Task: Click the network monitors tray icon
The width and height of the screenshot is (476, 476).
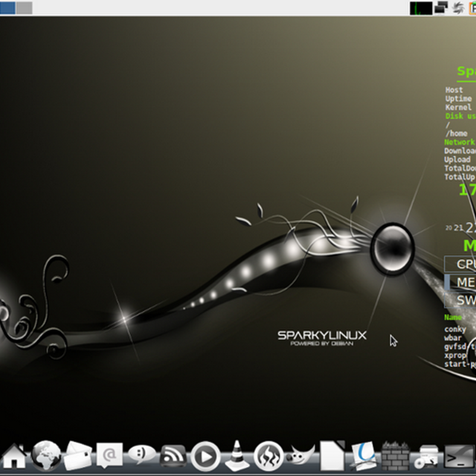Action: click(x=441, y=8)
